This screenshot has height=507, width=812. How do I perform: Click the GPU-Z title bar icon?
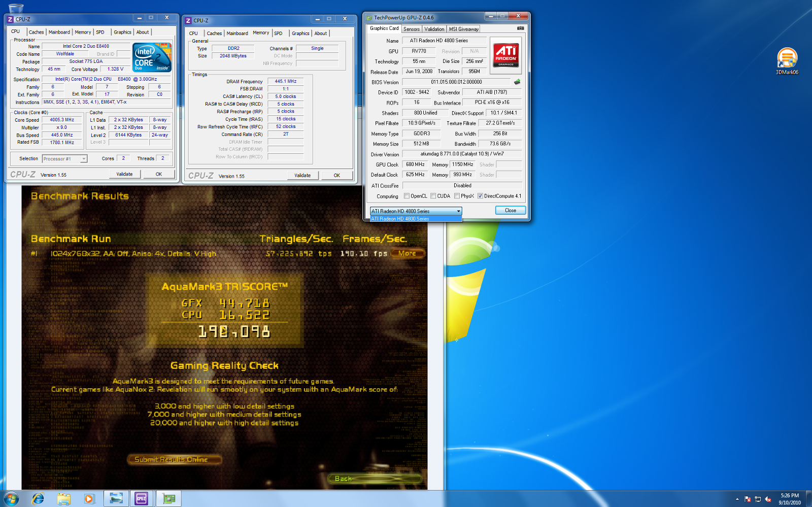(369, 18)
